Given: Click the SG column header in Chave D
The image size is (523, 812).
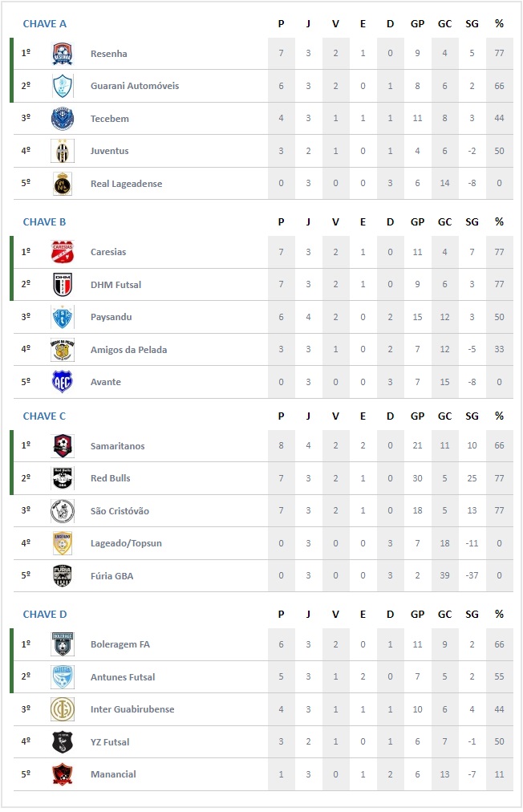Looking at the screenshot, I should pos(472,614).
